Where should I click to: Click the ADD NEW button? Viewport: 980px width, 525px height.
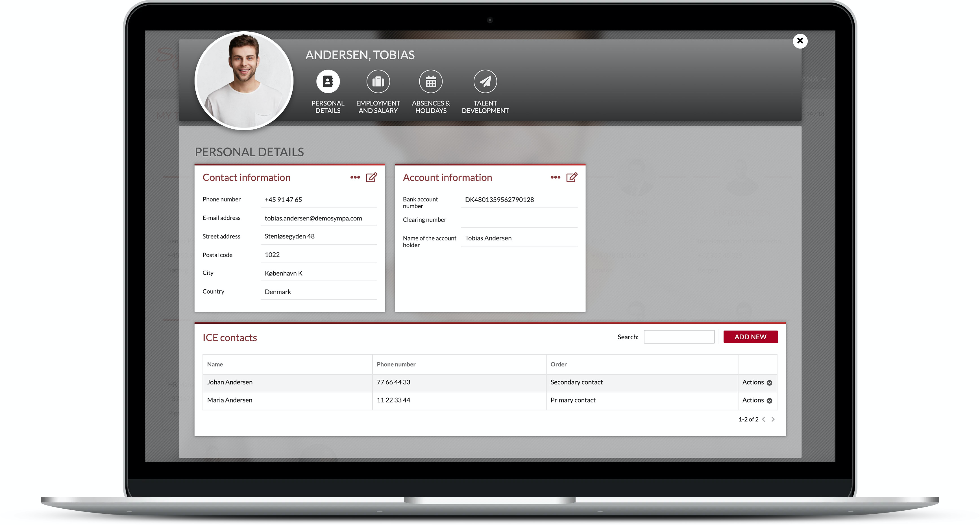click(750, 337)
